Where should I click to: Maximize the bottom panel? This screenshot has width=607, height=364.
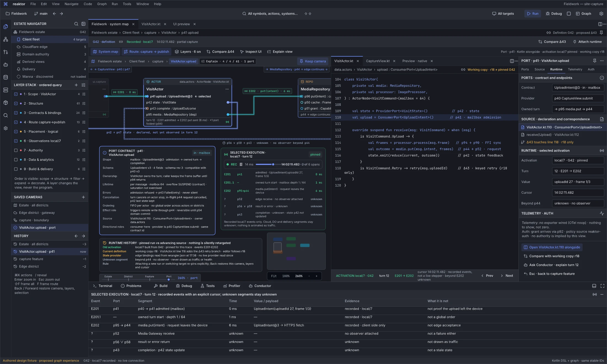[x=602, y=286]
